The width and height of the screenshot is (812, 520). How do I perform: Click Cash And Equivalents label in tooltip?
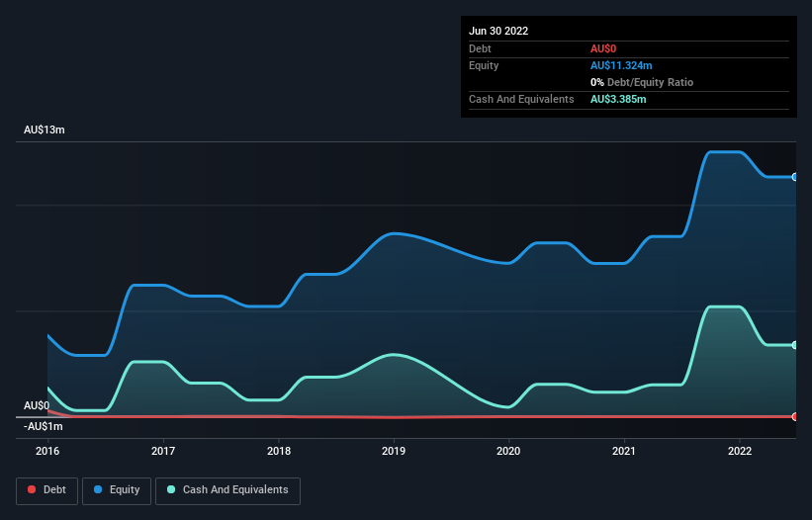coord(521,99)
